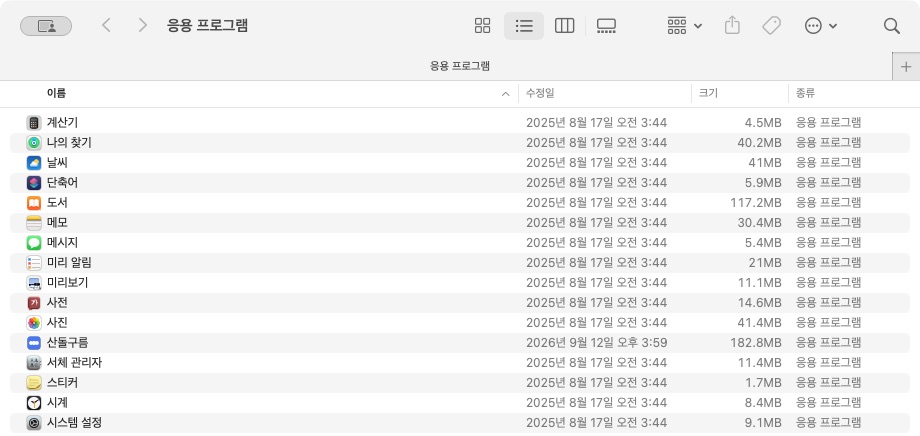Select the 응용 프로그램 tab
The width and height of the screenshot is (920, 436).
460,66
